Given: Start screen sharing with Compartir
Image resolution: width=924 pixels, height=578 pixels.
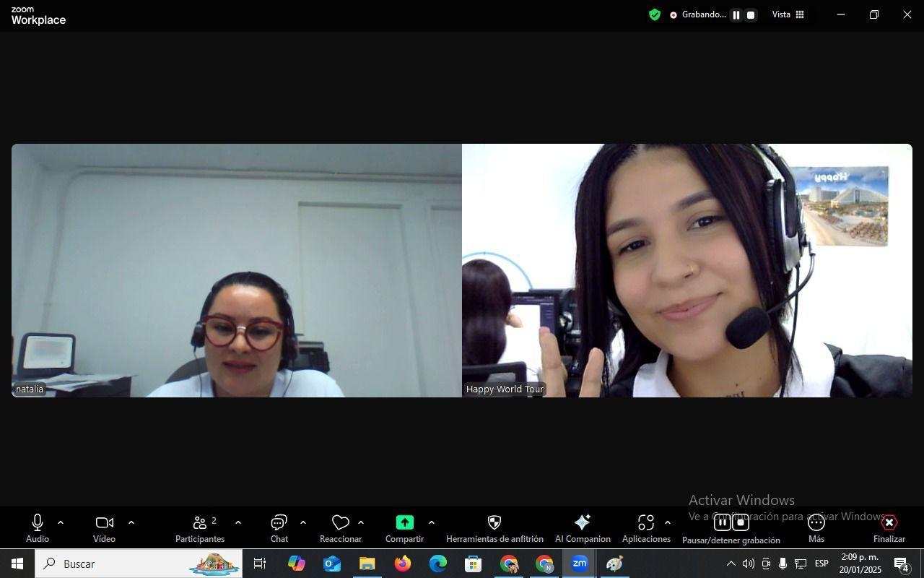Looking at the screenshot, I should point(404,528).
